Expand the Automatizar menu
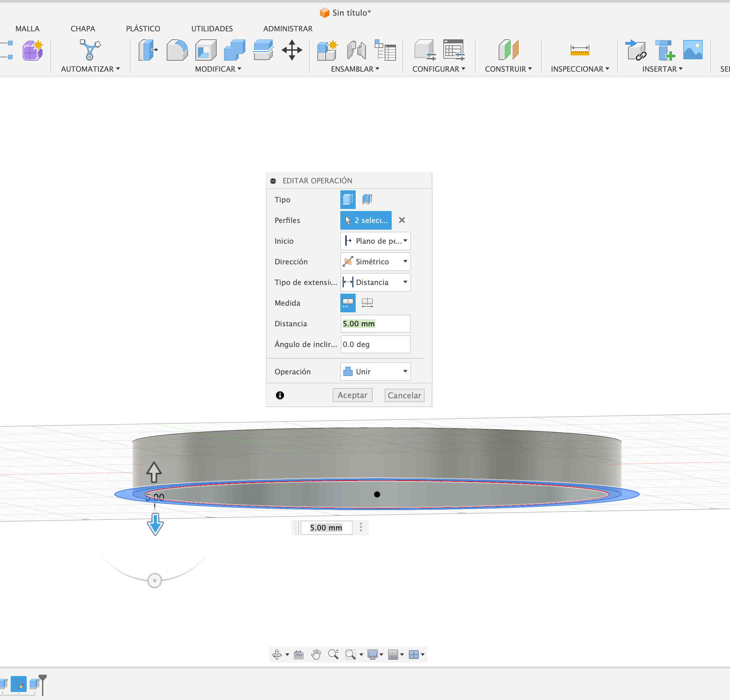This screenshot has height=700, width=730. pos(90,69)
